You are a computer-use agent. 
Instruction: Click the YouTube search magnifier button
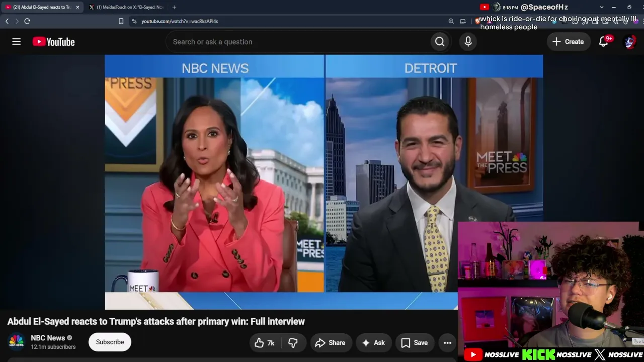click(x=440, y=42)
